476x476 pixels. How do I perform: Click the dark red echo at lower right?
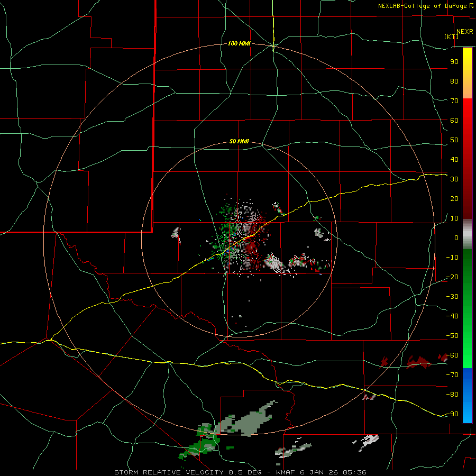click(x=419, y=362)
